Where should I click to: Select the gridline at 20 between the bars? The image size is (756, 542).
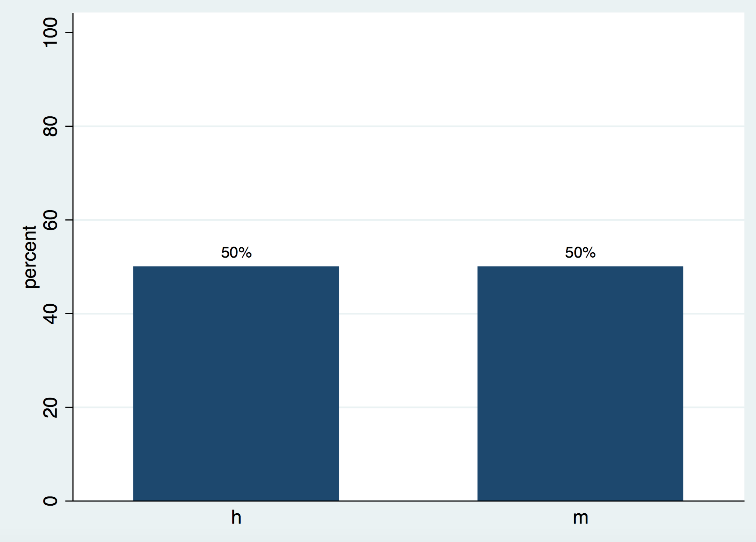coord(408,407)
